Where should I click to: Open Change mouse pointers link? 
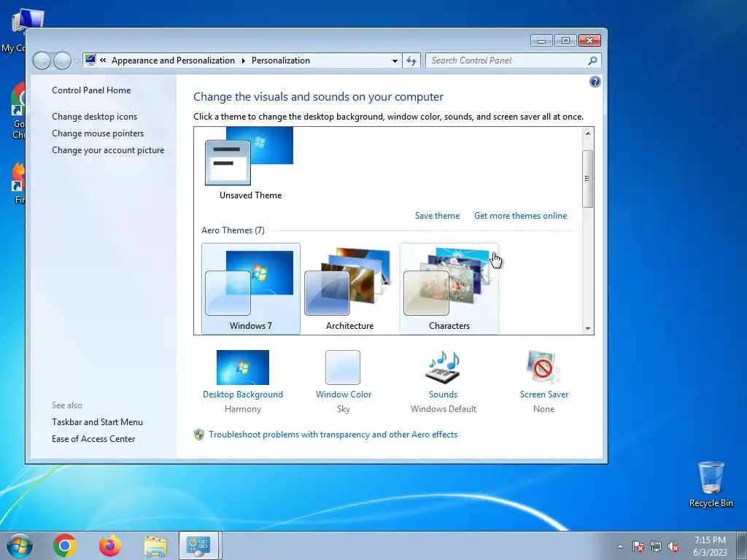[x=98, y=133]
